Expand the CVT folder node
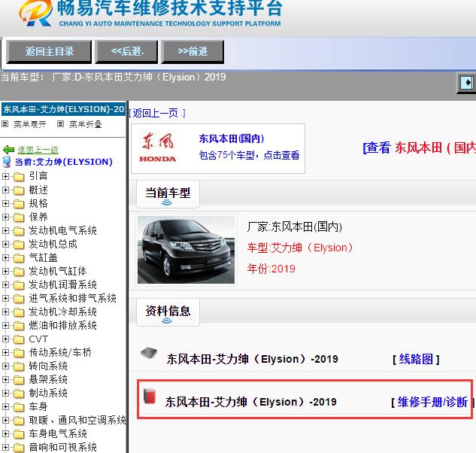Image resolution: width=476 pixels, height=453 pixels. pos(5,339)
